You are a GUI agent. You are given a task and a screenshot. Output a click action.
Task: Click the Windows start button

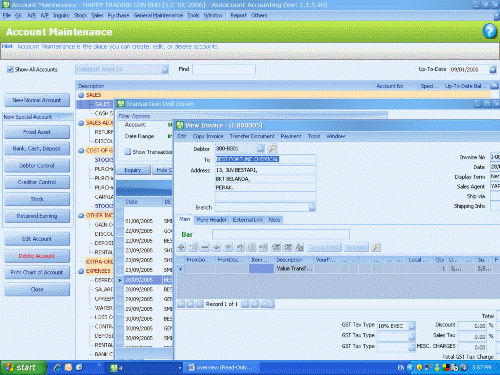22,368
